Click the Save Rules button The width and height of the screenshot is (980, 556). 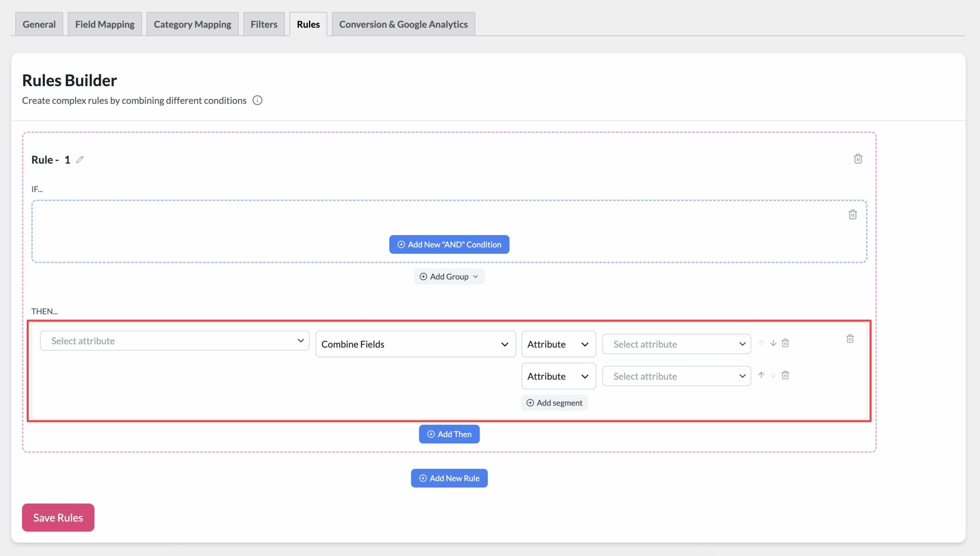tap(58, 517)
